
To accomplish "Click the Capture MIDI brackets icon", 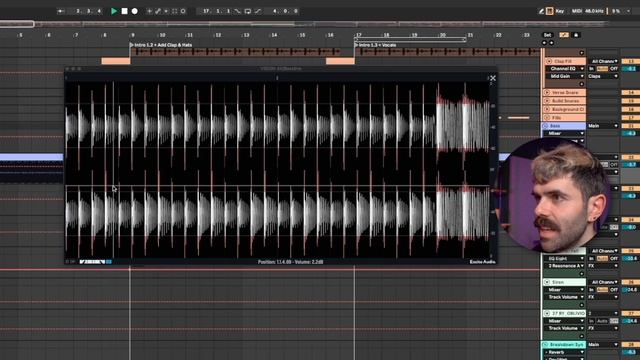I will tap(175, 11).
